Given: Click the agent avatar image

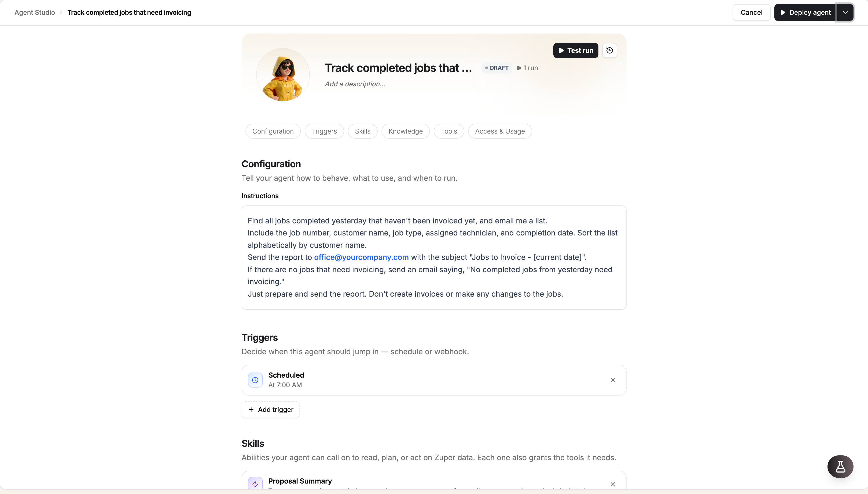Looking at the screenshot, I should click(283, 75).
